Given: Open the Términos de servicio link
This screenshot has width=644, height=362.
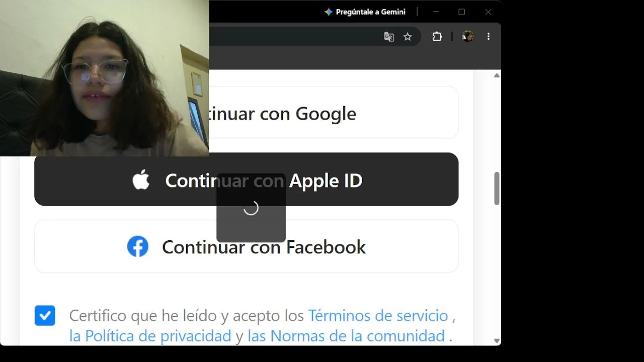Looking at the screenshot, I should pos(378,316).
